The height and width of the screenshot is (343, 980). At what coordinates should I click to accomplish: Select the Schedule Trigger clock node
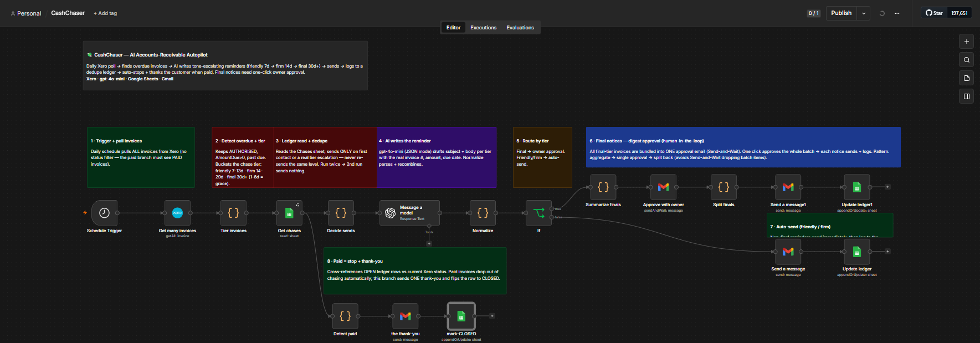pyautogui.click(x=104, y=213)
